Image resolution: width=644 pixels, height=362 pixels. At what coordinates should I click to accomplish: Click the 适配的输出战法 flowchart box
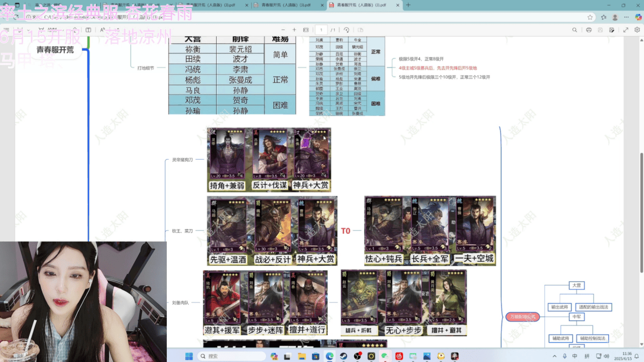tap(594, 307)
